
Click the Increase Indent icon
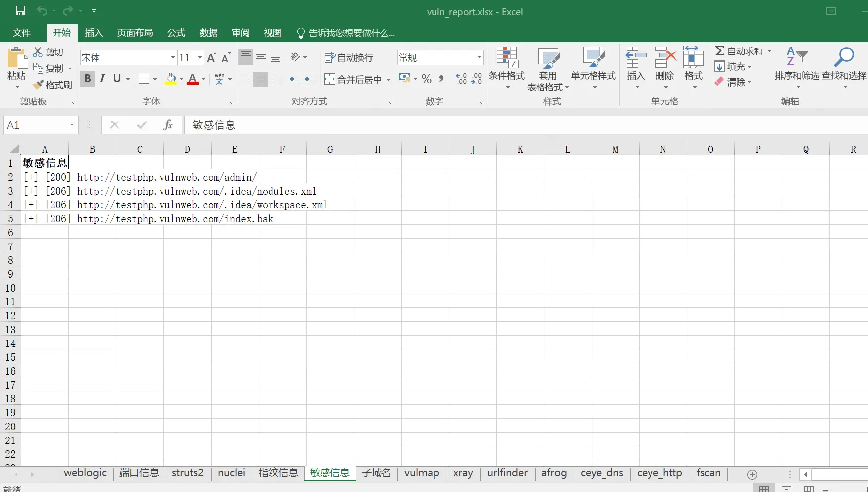[310, 79]
